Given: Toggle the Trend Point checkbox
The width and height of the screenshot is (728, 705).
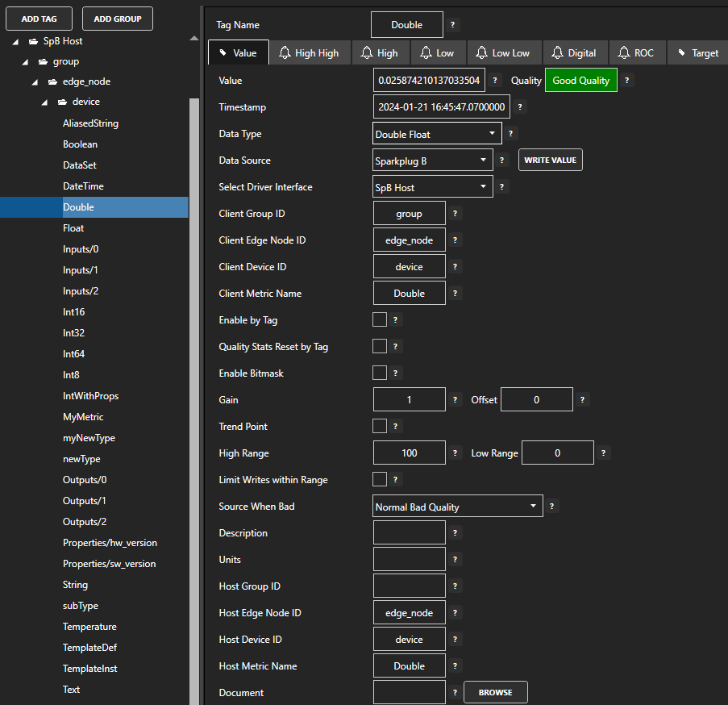Looking at the screenshot, I should pyautogui.click(x=380, y=427).
